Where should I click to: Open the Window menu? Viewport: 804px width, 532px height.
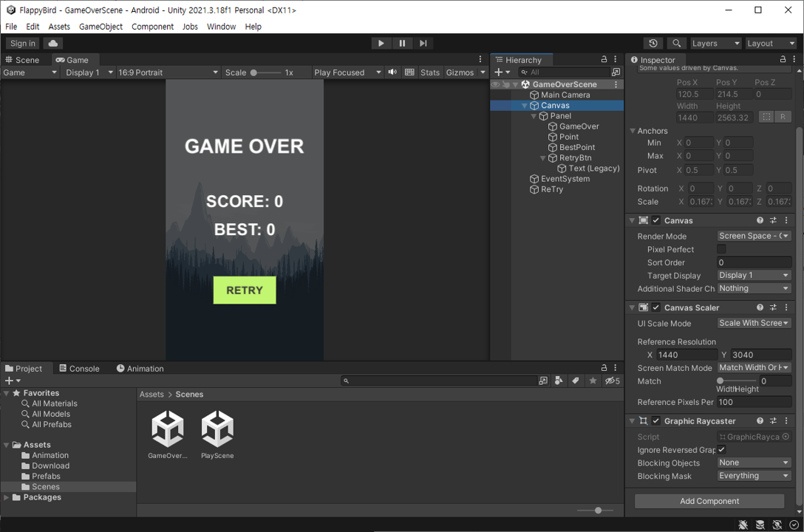pos(221,27)
